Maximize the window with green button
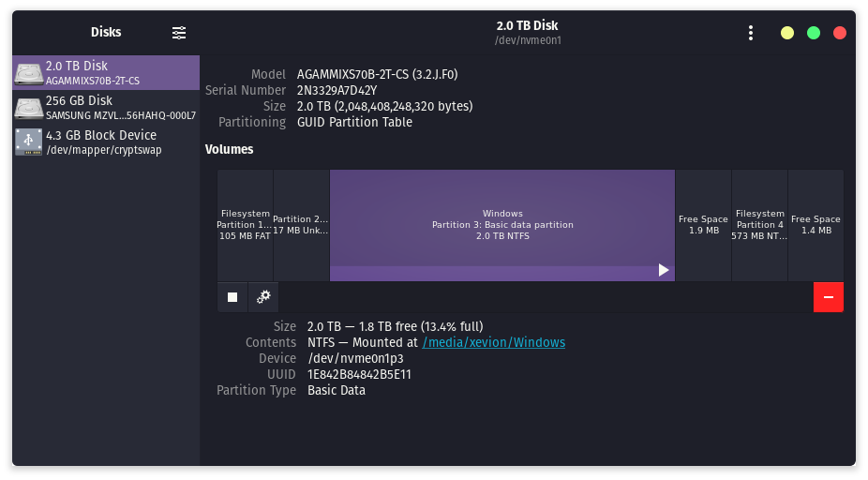 pyautogui.click(x=814, y=33)
